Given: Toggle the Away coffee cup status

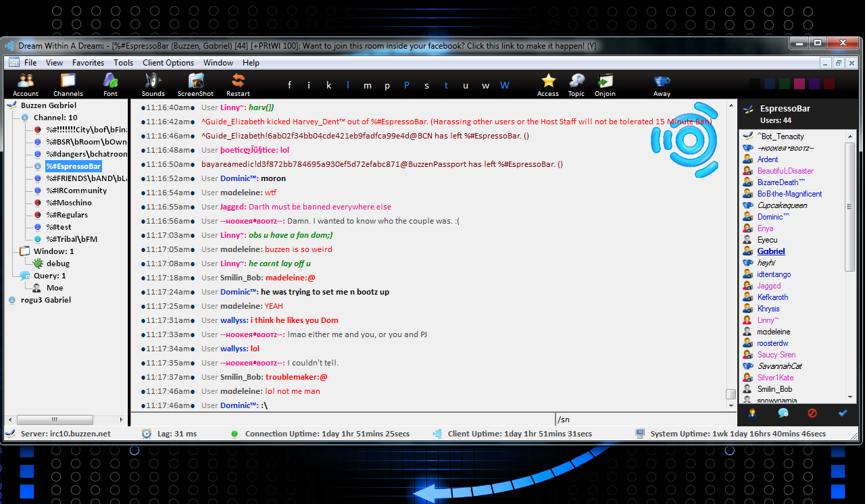Looking at the screenshot, I should click(x=662, y=84).
